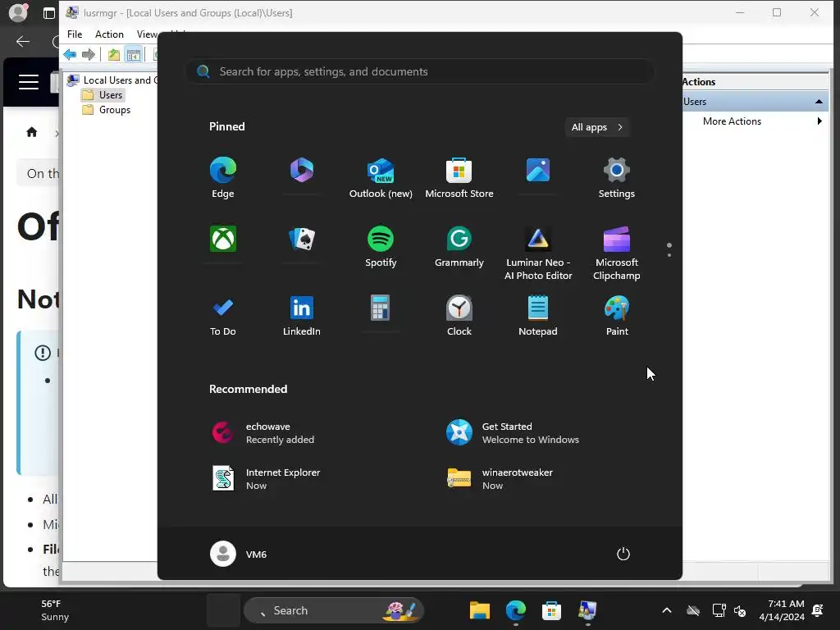The image size is (840, 630).
Task: Open Outlook (new) from pinned apps
Action: pos(381,178)
